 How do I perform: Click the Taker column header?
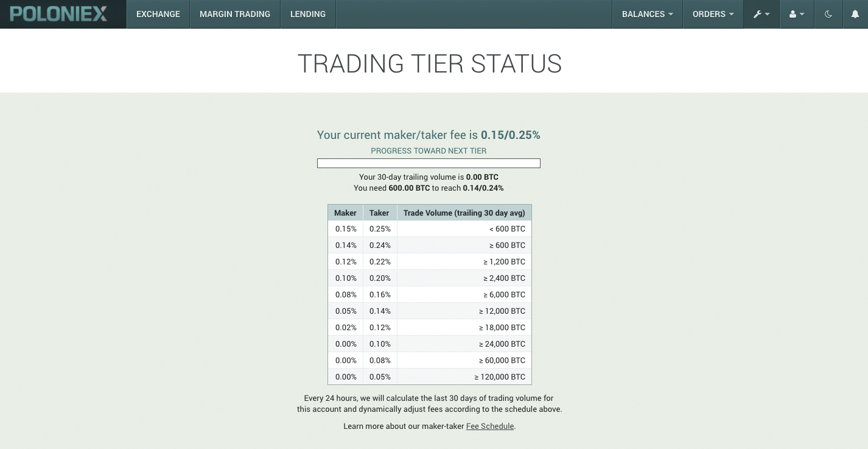point(379,213)
